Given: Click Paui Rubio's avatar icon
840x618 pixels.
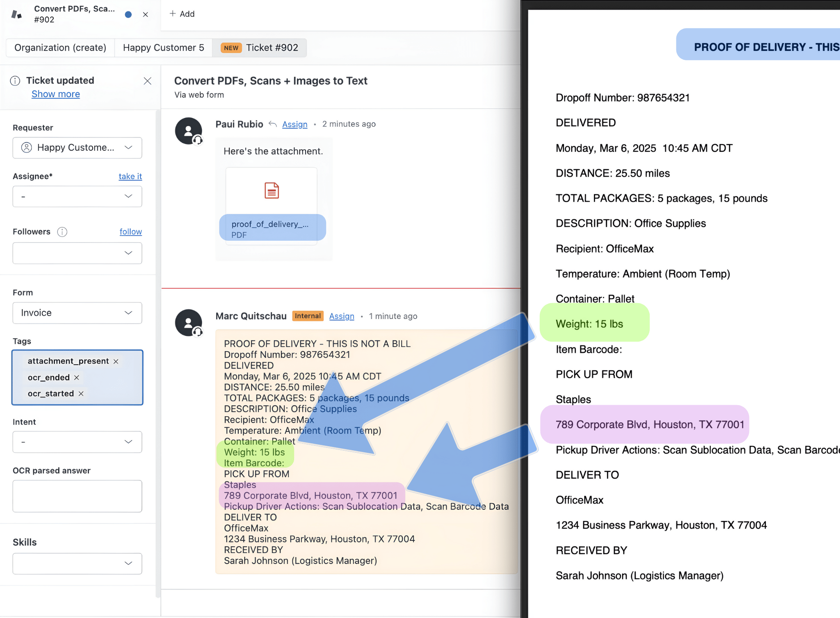Looking at the screenshot, I should 188,131.
